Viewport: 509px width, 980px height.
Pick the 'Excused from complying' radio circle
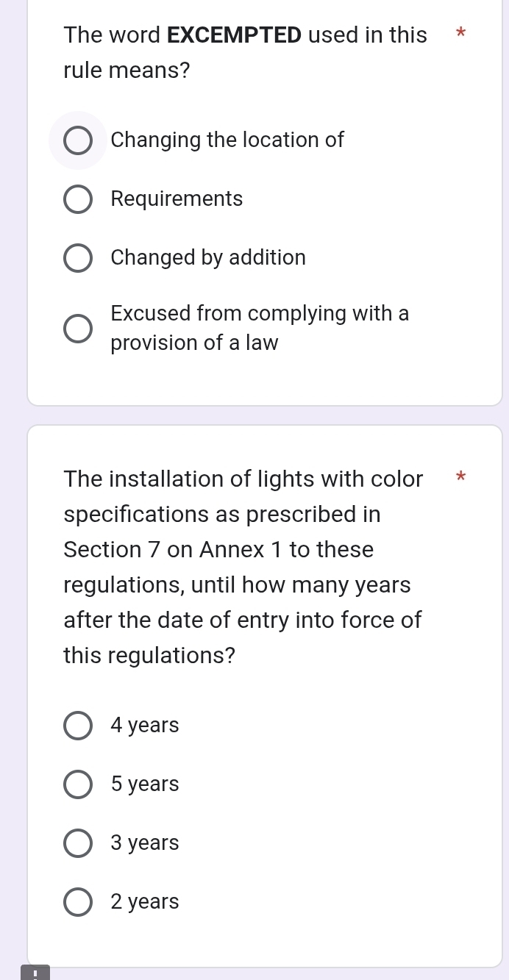[x=78, y=329]
